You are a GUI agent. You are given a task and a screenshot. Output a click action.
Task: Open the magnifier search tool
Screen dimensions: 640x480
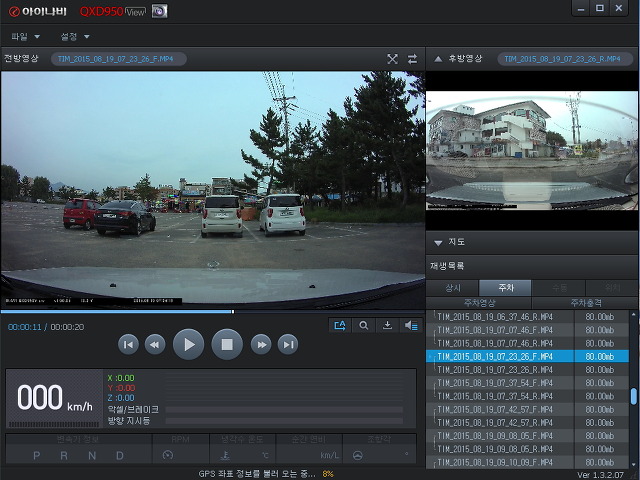click(x=364, y=325)
